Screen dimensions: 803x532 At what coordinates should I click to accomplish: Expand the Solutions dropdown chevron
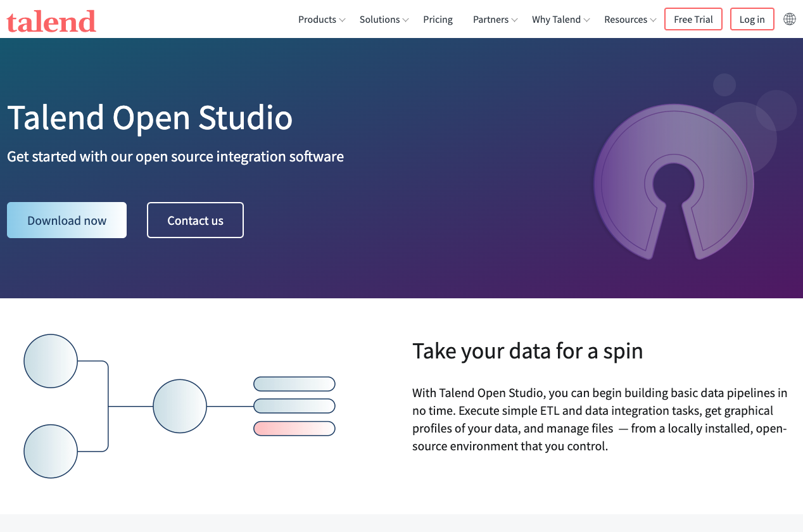click(x=406, y=20)
